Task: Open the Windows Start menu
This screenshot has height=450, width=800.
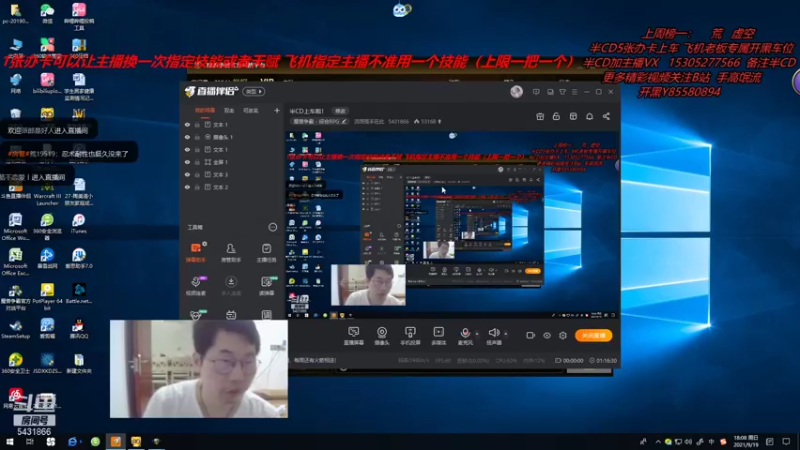Action: pyautogui.click(x=10, y=441)
